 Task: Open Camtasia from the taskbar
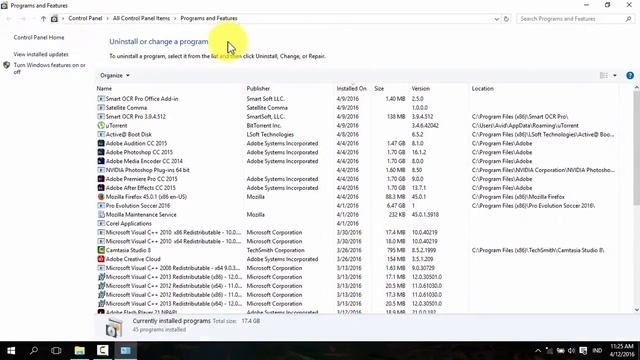[x=102, y=351]
